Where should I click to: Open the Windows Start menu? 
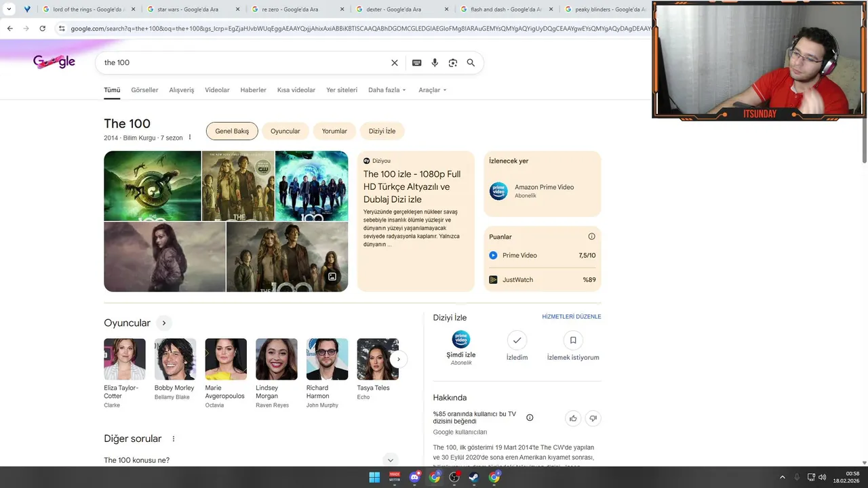click(x=374, y=477)
